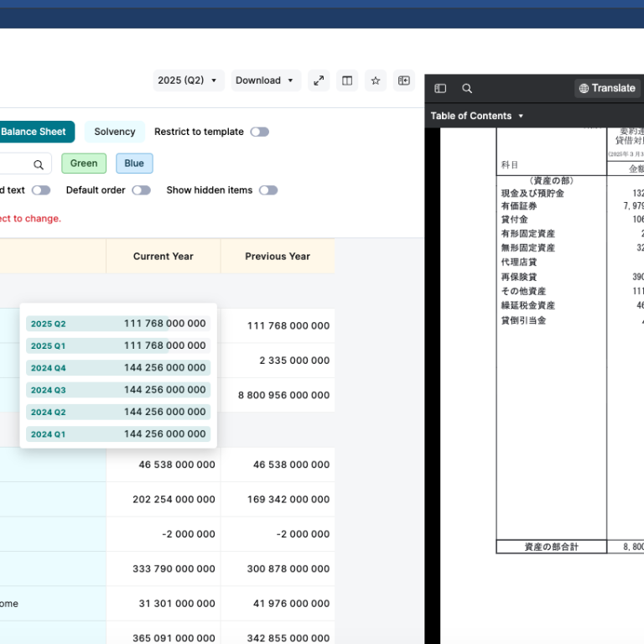Click the side panel layout icon next to star

404,80
